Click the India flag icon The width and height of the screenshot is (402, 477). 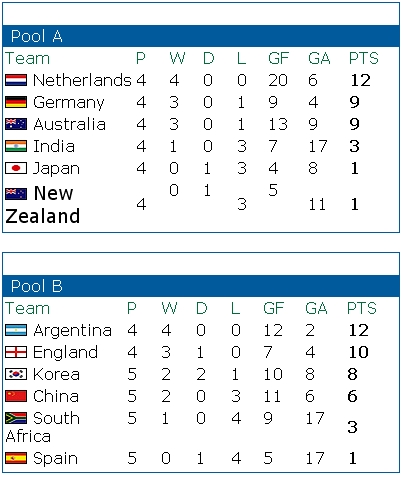click(x=16, y=146)
